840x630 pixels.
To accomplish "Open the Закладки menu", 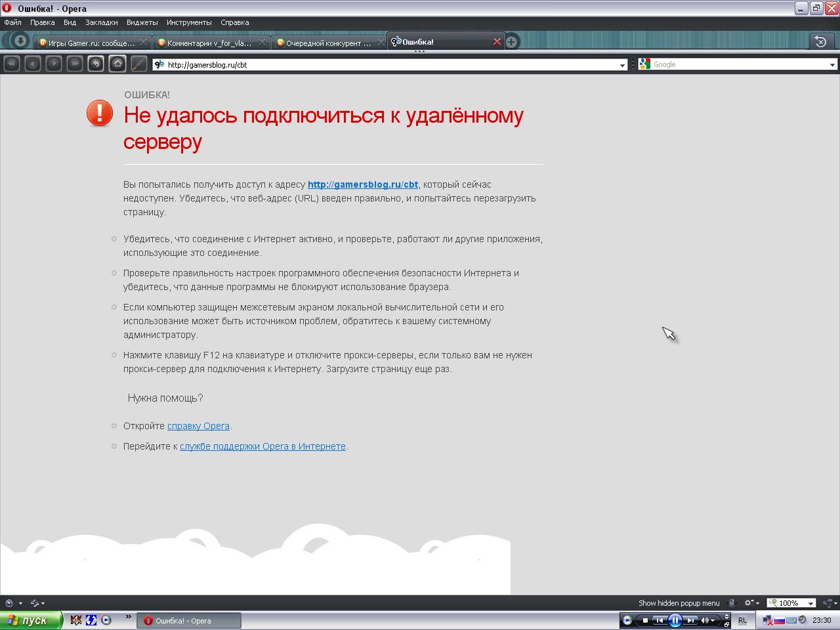I will coord(102,22).
